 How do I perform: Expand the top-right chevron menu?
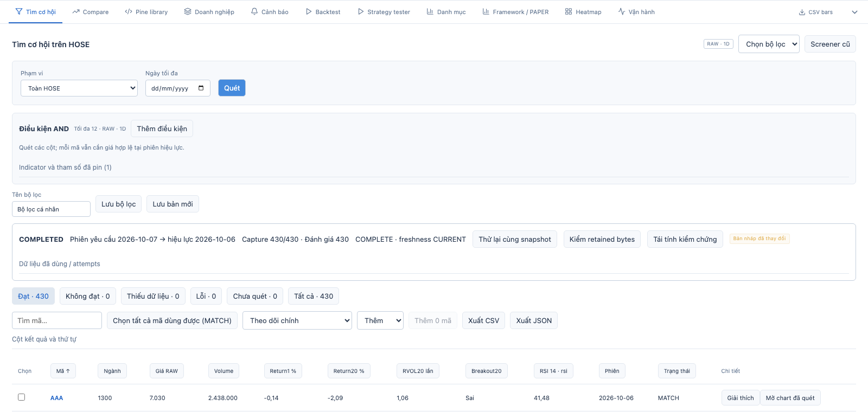point(854,12)
